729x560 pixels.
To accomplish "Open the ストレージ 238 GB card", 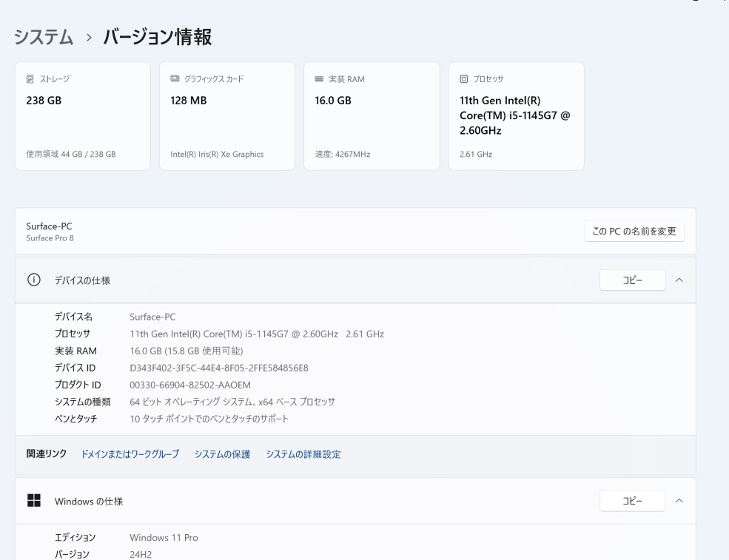I will point(83,116).
